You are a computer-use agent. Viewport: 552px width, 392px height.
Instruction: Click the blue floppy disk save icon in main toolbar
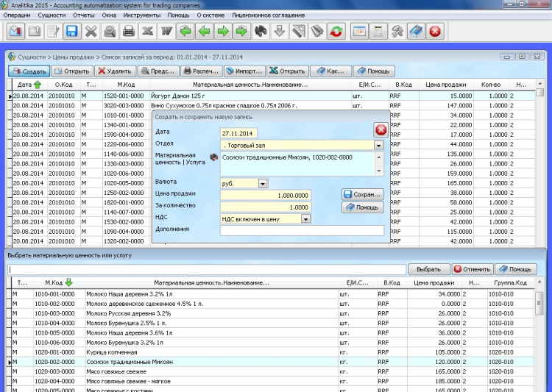pyautogui.click(x=72, y=32)
